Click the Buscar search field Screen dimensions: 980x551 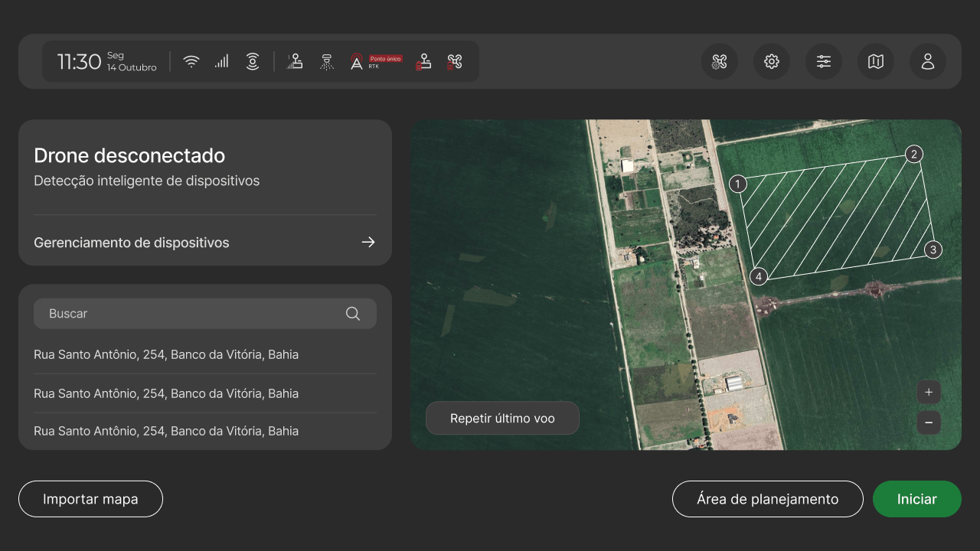coord(205,314)
